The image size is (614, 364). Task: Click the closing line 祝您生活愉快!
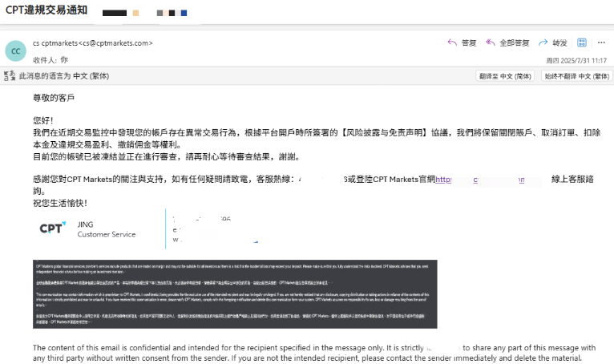[x=60, y=203]
